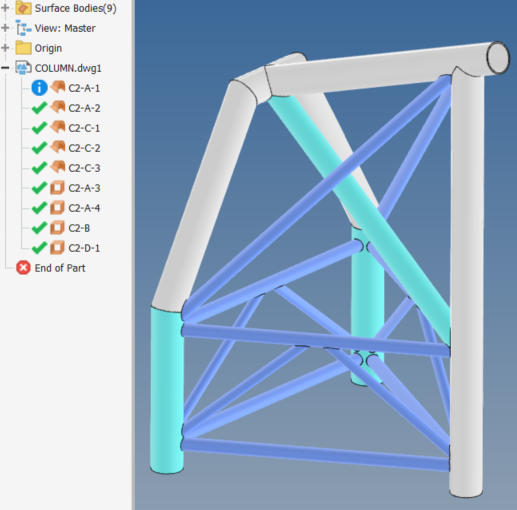
Task: Click the C2-D-1 solid body icon
Action: pyautogui.click(x=57, y=248)
